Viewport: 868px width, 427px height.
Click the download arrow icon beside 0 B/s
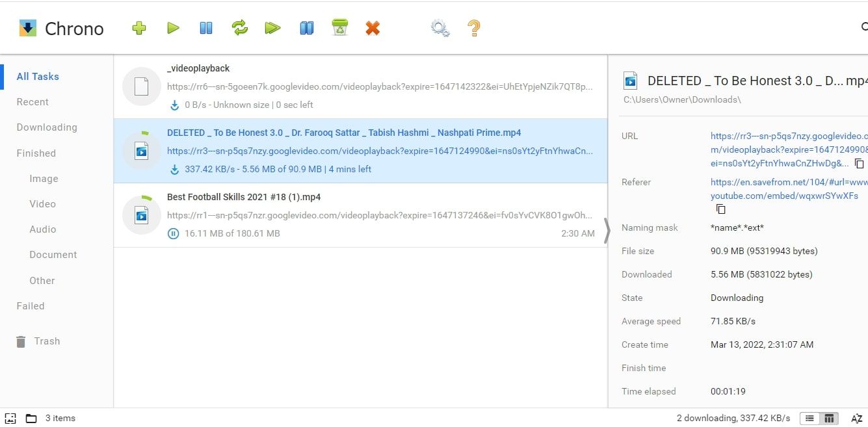[x=174, y=105]
